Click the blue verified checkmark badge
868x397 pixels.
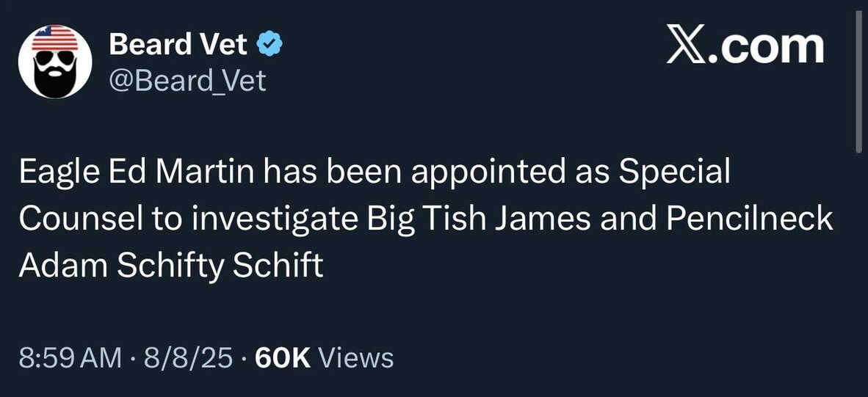coord(270,46)
